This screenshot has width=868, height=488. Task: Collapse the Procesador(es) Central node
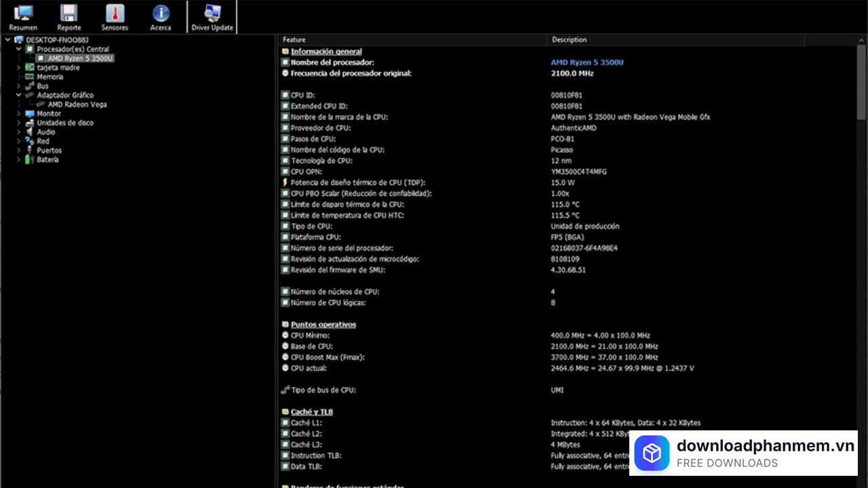19,49
